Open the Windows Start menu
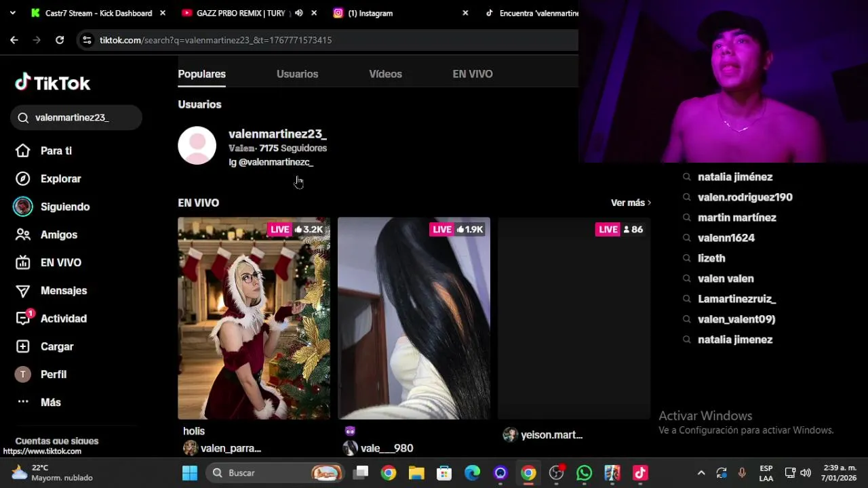This screenshot has width=868, height=488. pos(190,472)
